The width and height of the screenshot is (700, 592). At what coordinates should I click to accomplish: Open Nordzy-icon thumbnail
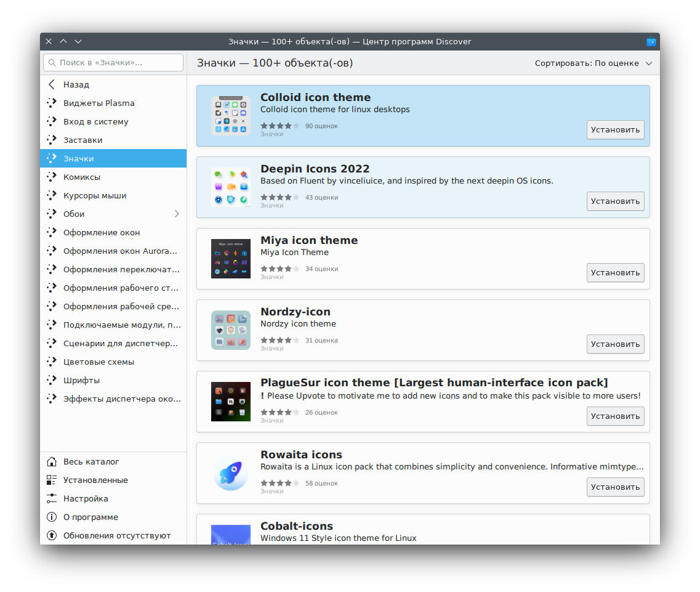(x=231, y=330)
